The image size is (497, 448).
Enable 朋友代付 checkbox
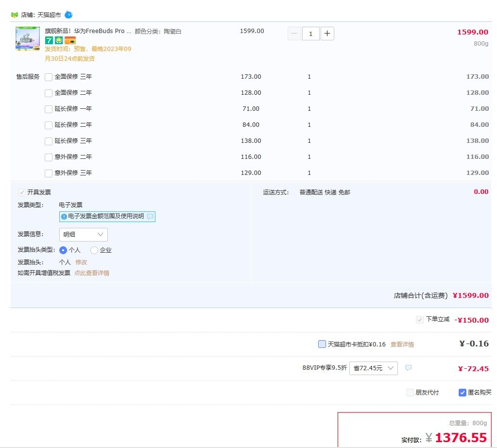coord(410,393)
